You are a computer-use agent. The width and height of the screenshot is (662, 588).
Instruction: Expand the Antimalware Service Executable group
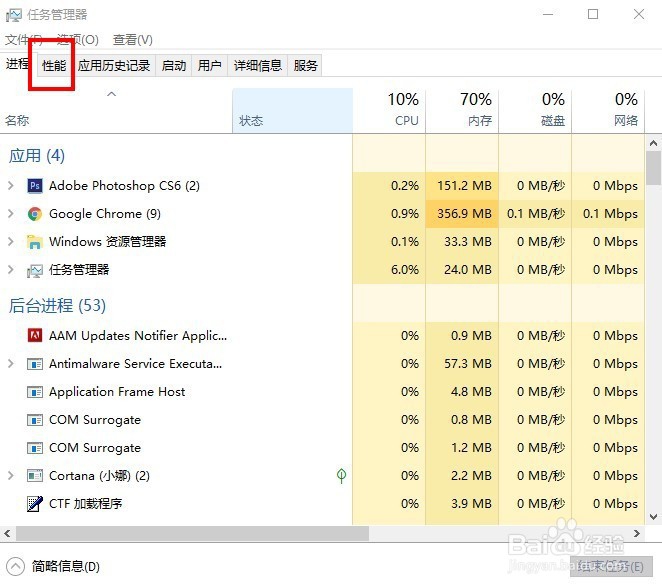[11, 363]
